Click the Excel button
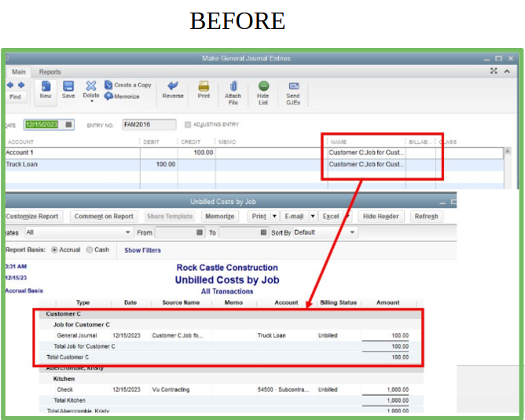This screenshot has height=420, width=525. coord(331,217)
